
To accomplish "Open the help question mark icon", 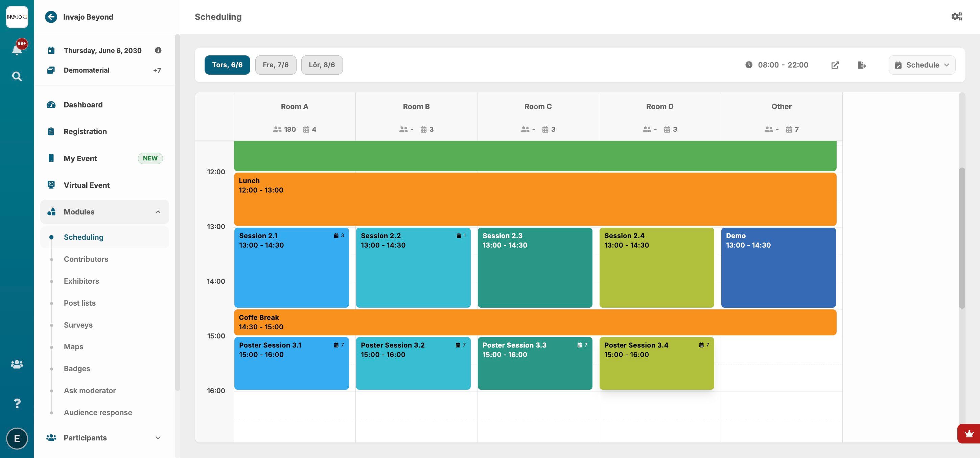I will pos(17,403).
